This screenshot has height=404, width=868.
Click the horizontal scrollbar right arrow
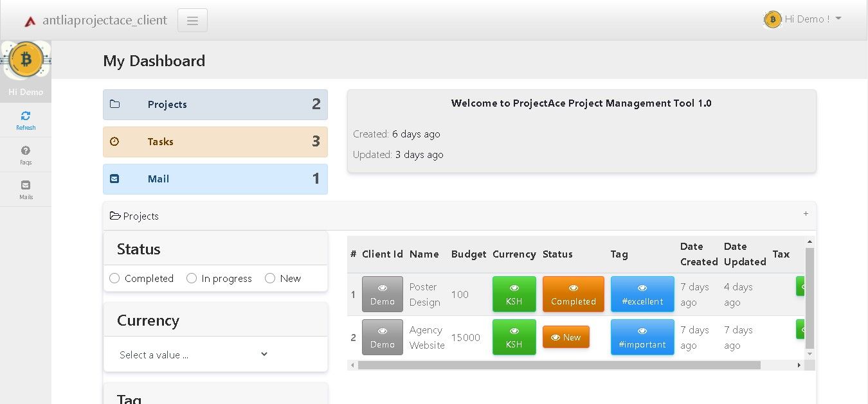(x=799, y=365)
